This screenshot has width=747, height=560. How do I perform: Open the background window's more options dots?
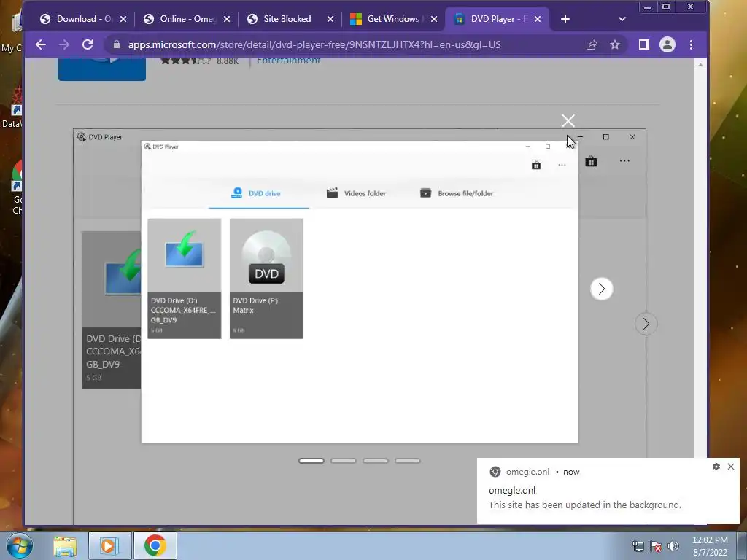pos(624,161)
